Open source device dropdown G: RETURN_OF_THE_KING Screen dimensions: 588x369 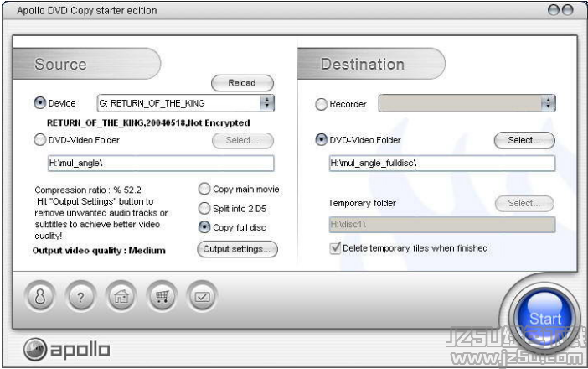[186, 103]
